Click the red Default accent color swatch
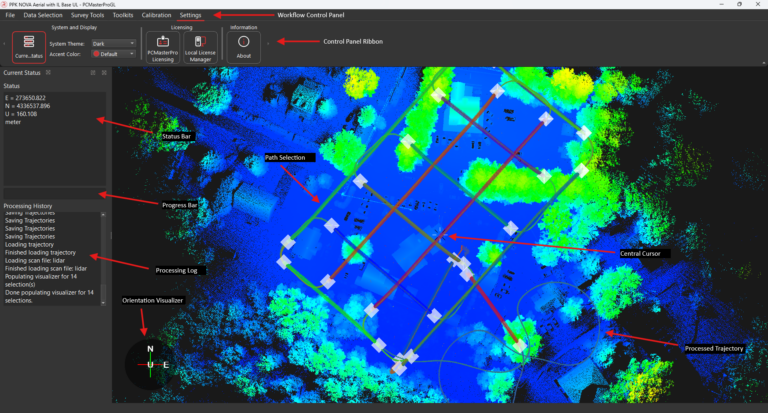 pos(96,54)
